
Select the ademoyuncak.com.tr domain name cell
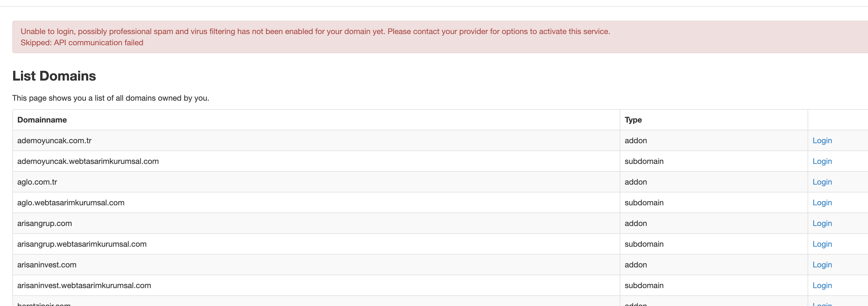click(x=54, y=140)
